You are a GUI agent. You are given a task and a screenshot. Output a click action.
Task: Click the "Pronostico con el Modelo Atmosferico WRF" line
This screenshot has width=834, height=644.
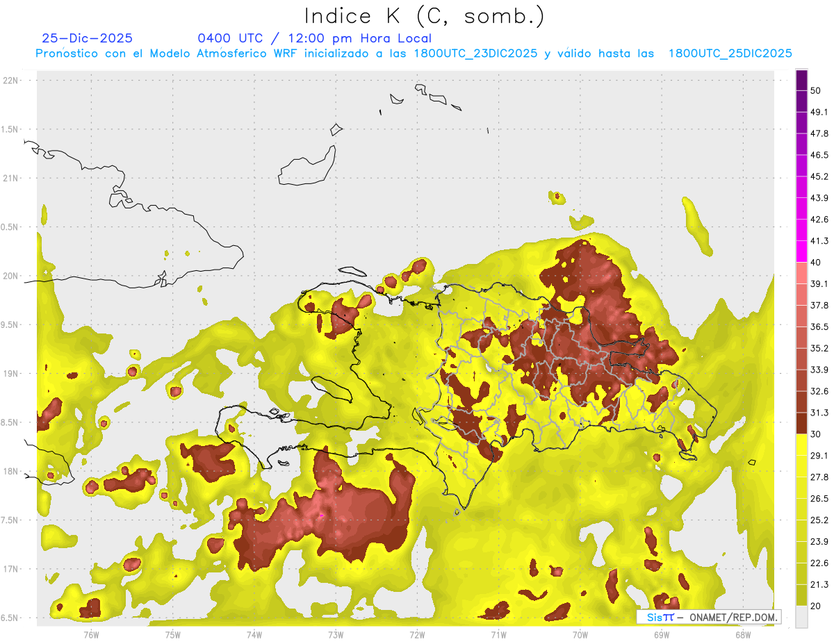[414, 53]
